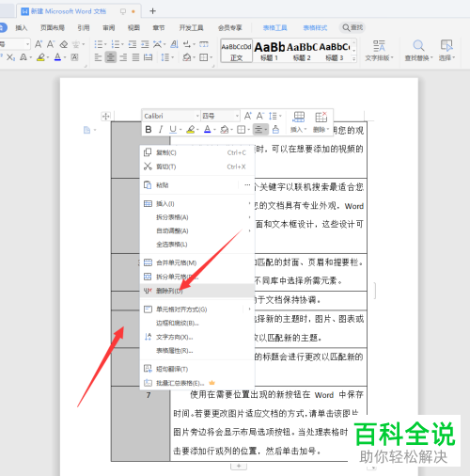Expand 拆分表格(A) submenu
The height and width of the screenshot is (476, 470).
[196, 217]
